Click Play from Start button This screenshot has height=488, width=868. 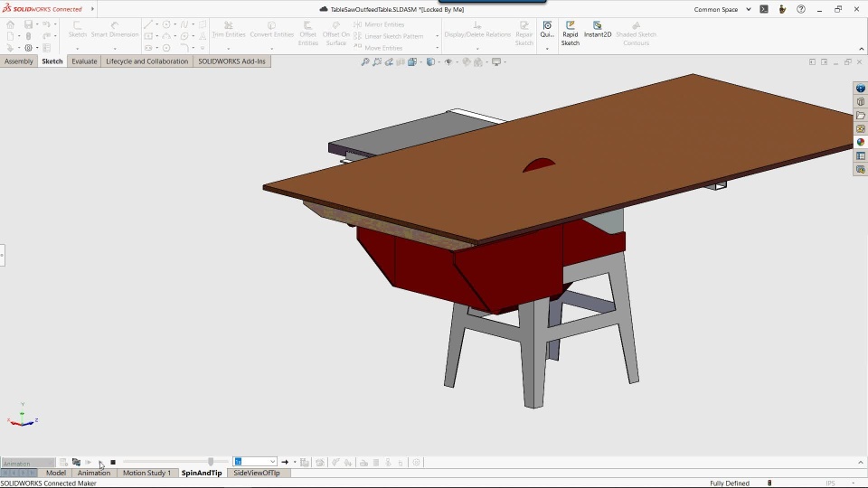coord(89,462)
